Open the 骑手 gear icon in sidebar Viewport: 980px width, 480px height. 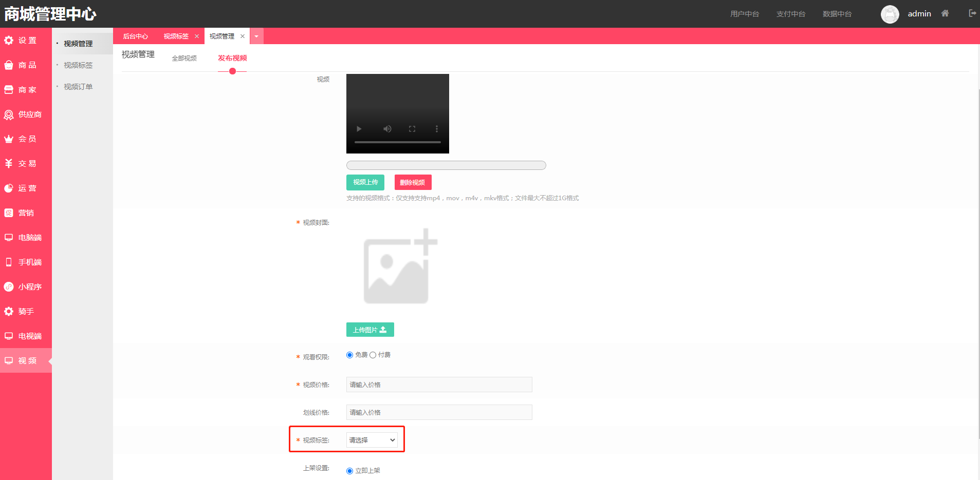[x=9, y=311]
